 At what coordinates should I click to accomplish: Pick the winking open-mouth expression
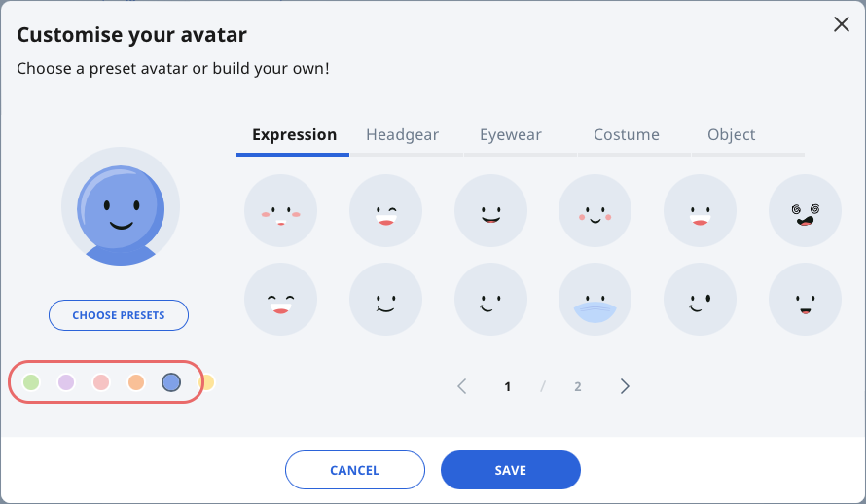click(385, 210)
